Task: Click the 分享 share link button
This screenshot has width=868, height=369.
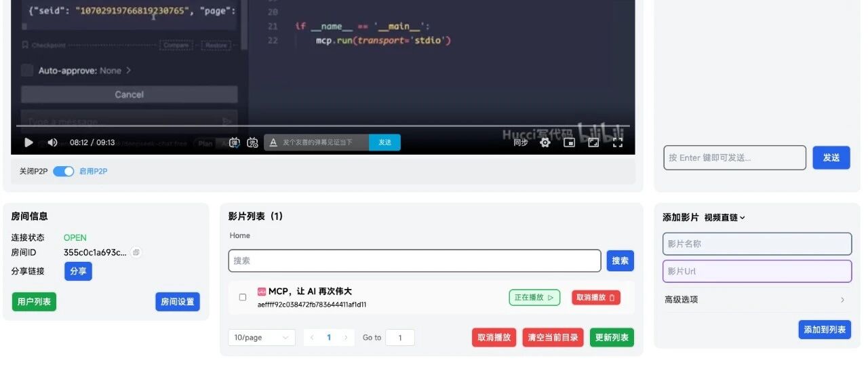Action: 78,271
